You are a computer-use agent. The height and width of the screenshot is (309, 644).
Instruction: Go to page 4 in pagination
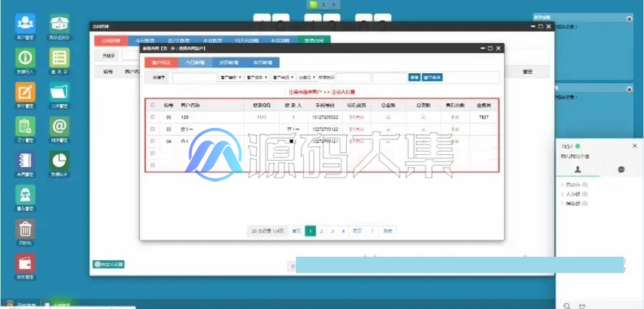click(343, 231)
